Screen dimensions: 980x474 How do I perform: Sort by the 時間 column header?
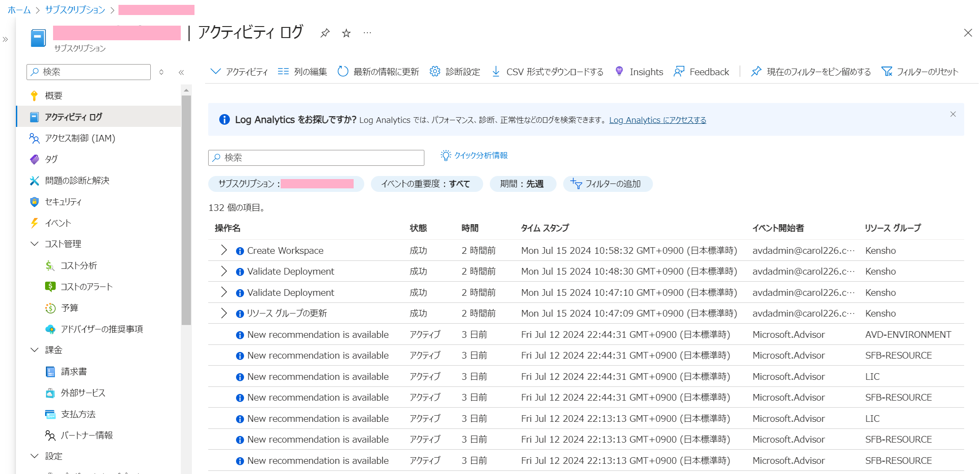coord(470,228)
